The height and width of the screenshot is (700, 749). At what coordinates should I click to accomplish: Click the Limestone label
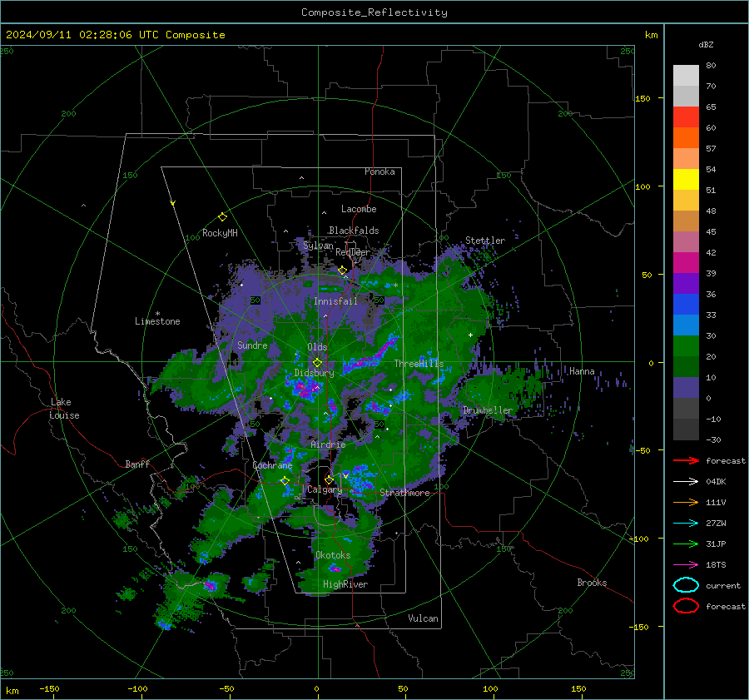(157, 321)
